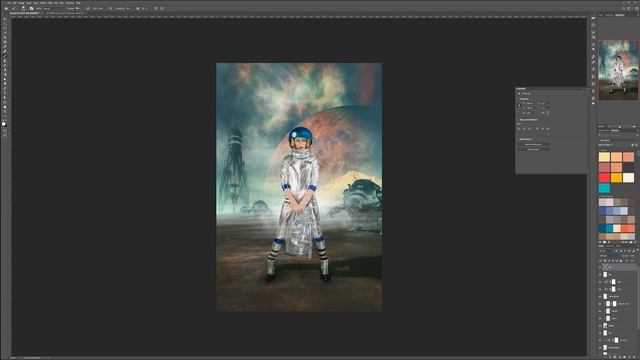Collapse the Quick Actions section
The image size is (640, 360).
pos(518,139)
